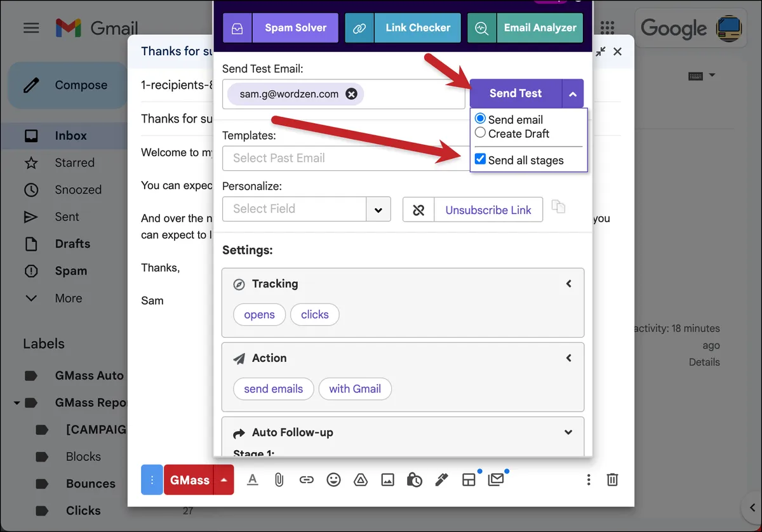This screenshot has height=532, width=762.
Task: Open the [CAMPAIGN label under GMass Reports
Action: click(x=97, y=429)
